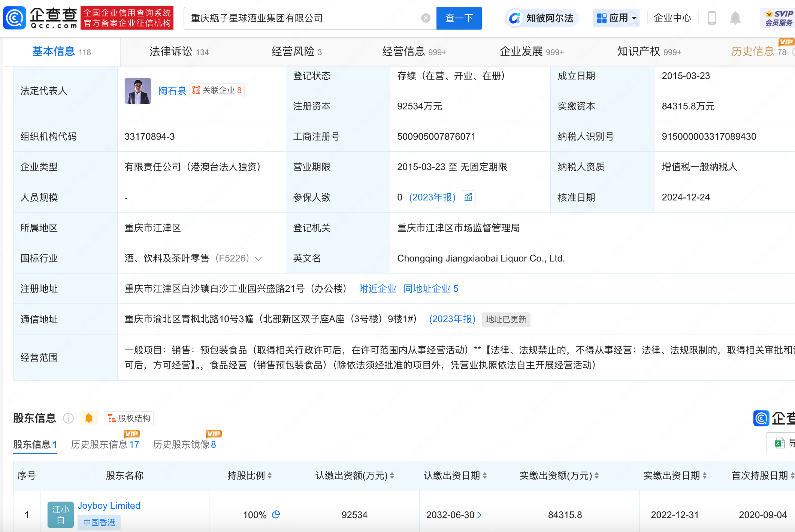This screenshot has width=795, height=532.
Task: Switch to 法律诉讼 tab
Action: [x=179, y=52]
